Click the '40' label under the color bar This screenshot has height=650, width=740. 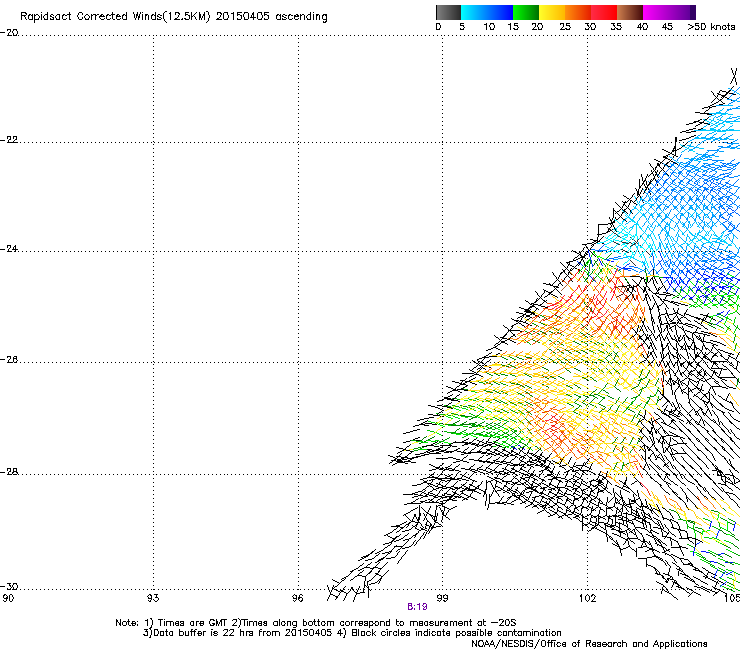click(642, 27)
